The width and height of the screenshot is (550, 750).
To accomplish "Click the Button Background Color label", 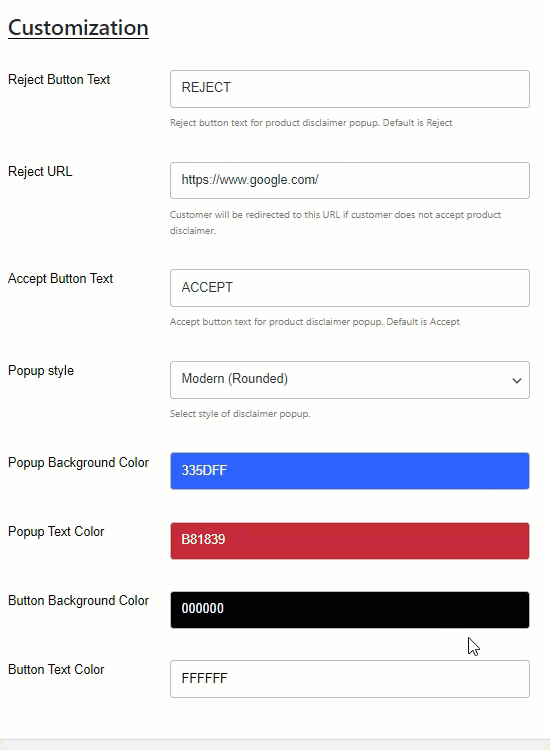I will pos(78,600).
